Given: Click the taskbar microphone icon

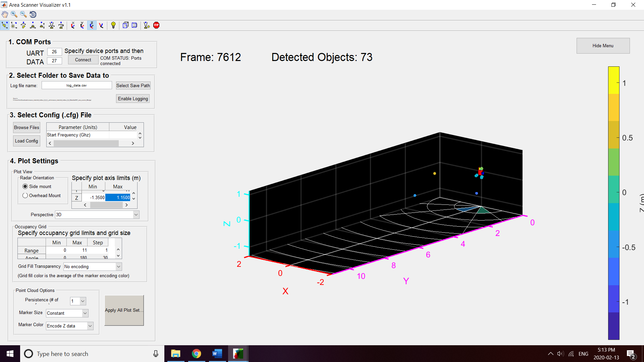Looking at the screenshot, I should point(156,354).
